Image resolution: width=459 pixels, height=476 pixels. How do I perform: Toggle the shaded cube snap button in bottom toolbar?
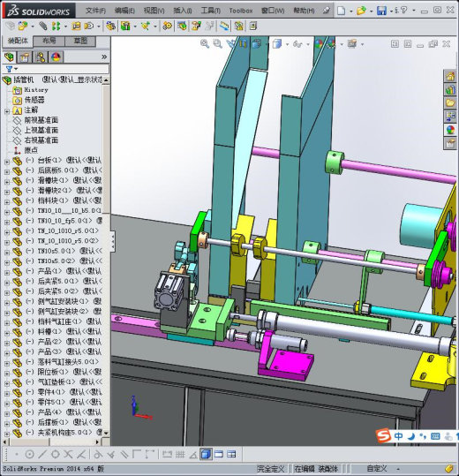[x=206, y=454]
